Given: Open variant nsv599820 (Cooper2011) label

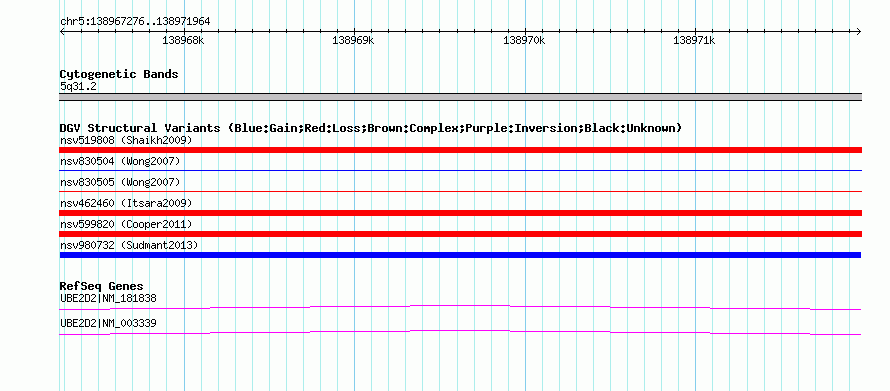Looking at the screenshot, I should coord(126,224).
